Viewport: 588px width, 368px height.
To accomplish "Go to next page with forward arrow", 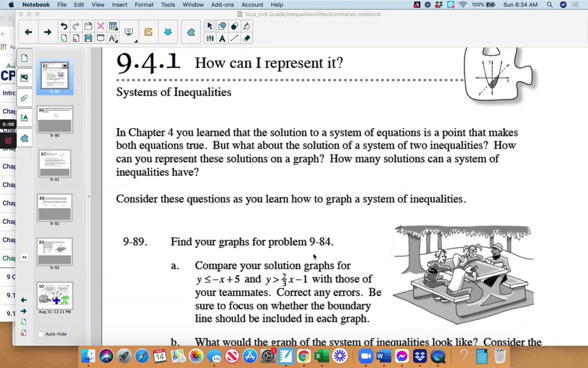I will (47, 32).
